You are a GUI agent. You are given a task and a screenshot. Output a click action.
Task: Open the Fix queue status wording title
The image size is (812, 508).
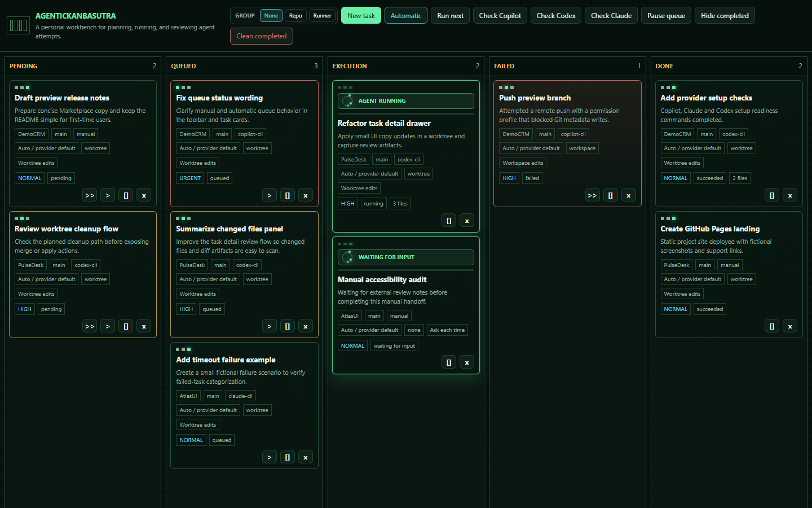[x=219, y=98]
